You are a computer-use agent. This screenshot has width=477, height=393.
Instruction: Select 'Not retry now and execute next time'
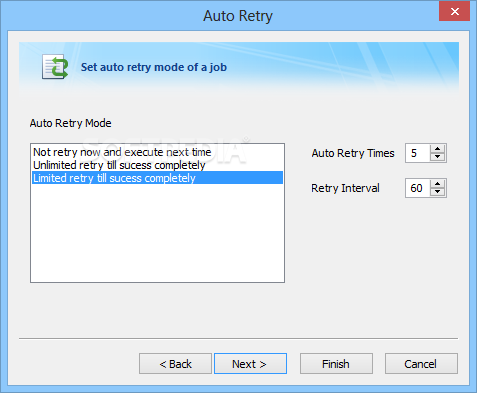click(x=157, y=152)
